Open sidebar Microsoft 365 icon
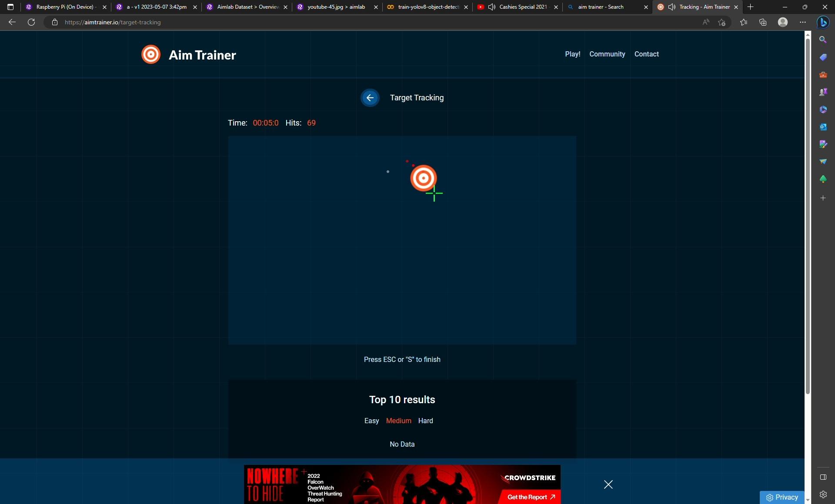The image size is (835, 504). pyautogui.click(x=823, y=109)
